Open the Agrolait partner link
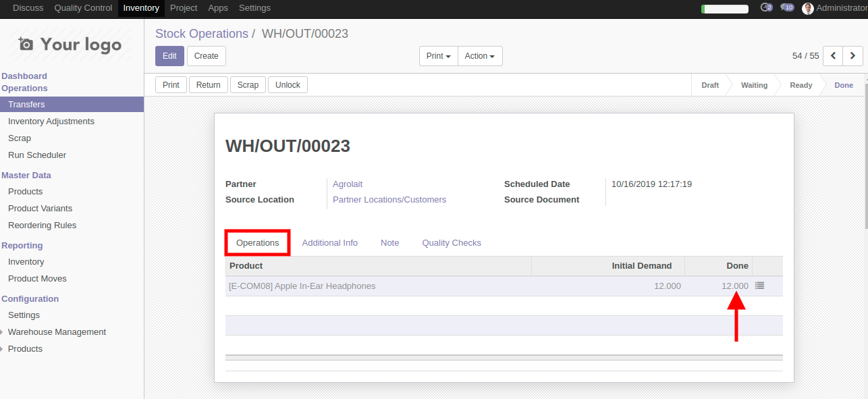Viewport: 868px width, 399px height. click(348, 184)
